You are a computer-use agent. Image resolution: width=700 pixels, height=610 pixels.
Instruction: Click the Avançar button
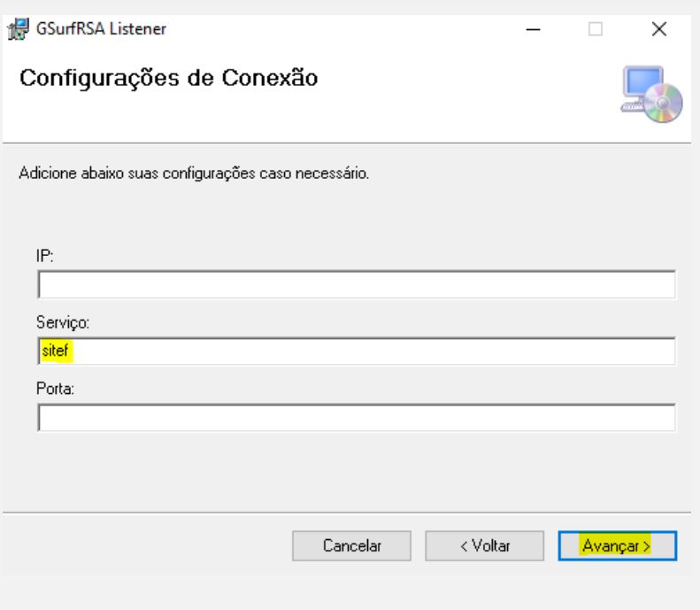click(x=618, y=545)
